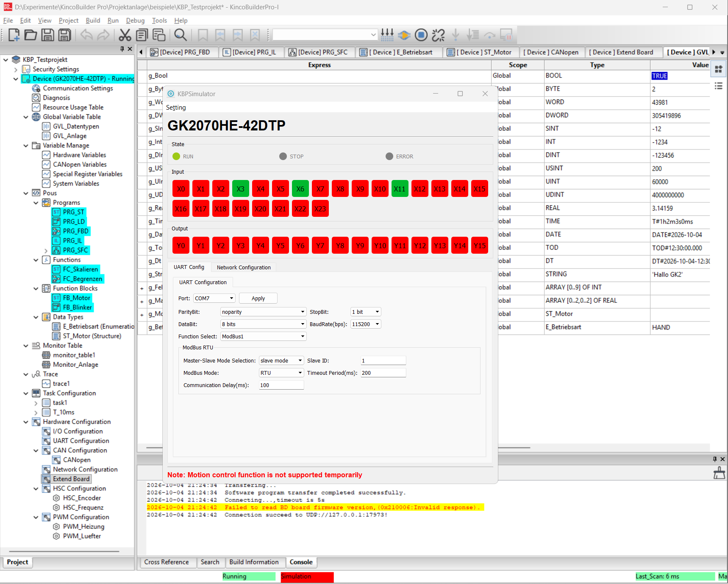Viewport: 728px width, 584px height.
Task: Open Resource Usage Table
Action: coord(73,107)
